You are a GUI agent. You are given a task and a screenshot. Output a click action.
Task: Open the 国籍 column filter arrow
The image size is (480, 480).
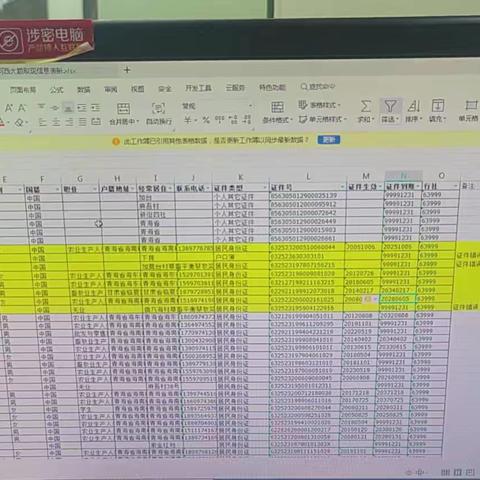click(57, 189)
